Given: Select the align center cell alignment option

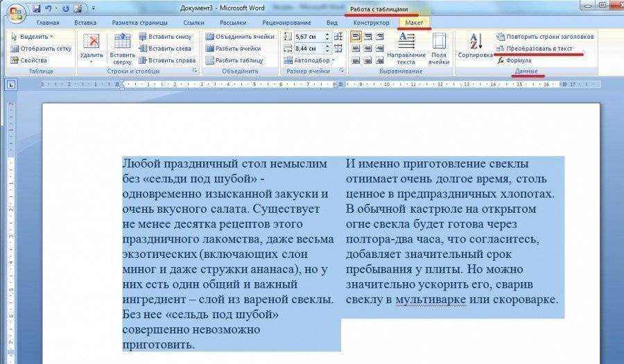Looking at the screenshot, I should 367,49.
